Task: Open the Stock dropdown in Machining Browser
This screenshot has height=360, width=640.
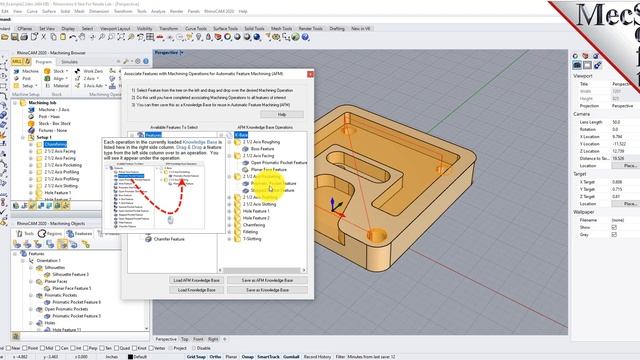Action: (67, 71)
